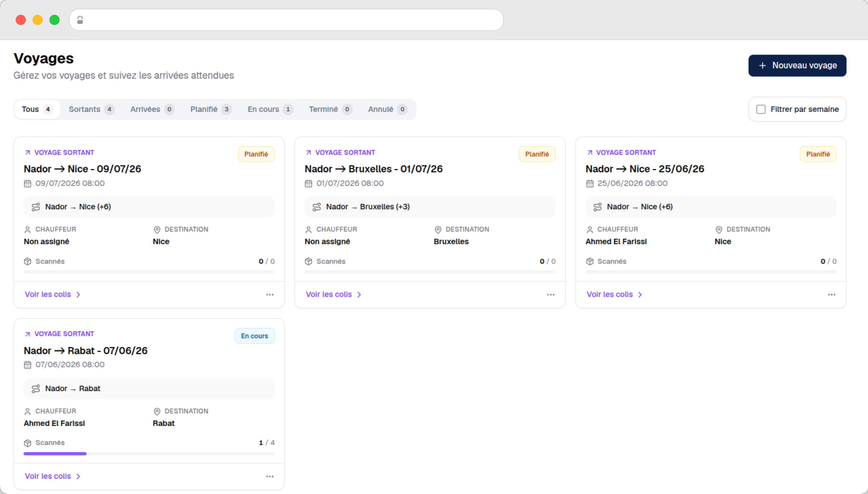
Task: Switch to the Sortants tab
Action: pos(91,109)
